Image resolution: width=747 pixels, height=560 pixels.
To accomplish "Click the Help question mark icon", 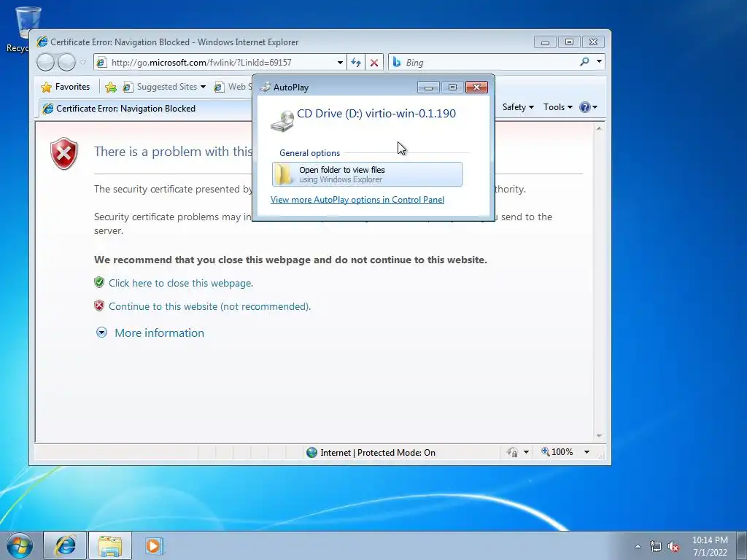I will click(x=584, y=107).
